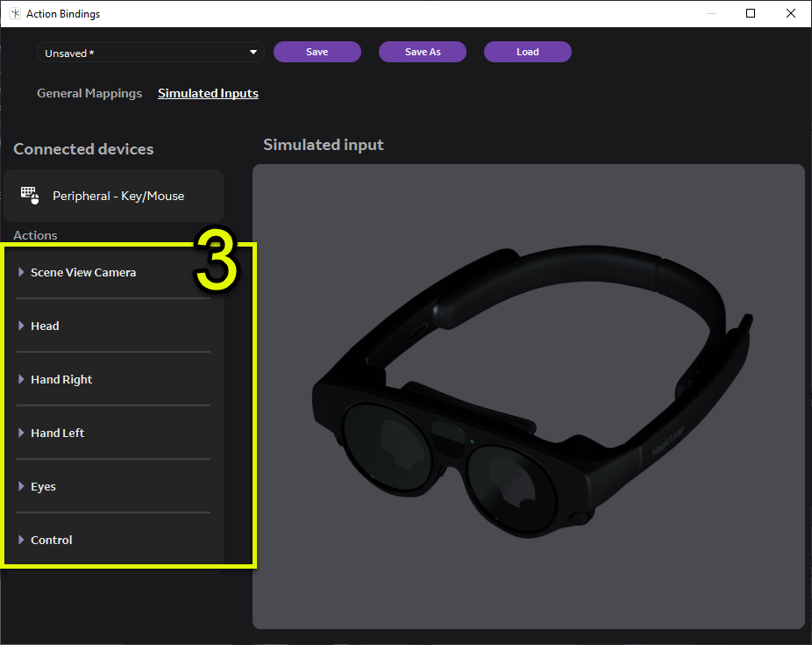Click the Save button
812x645 pixels.
point(317,52)
